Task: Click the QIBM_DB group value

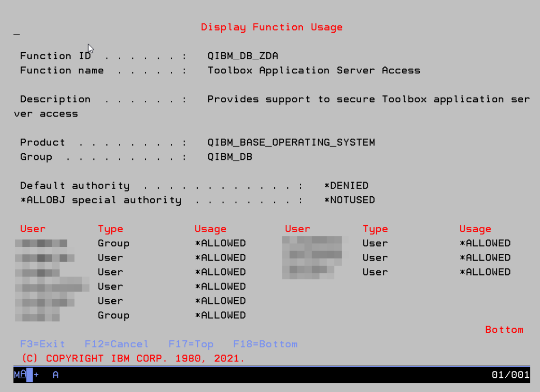Action: click(x=230, y=157)
